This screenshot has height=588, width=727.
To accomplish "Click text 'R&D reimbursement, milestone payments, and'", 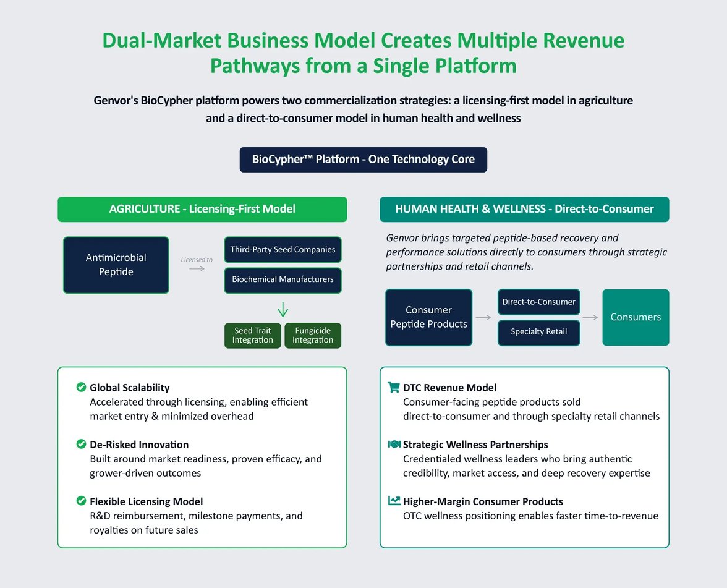I will (x=196, y=516).
